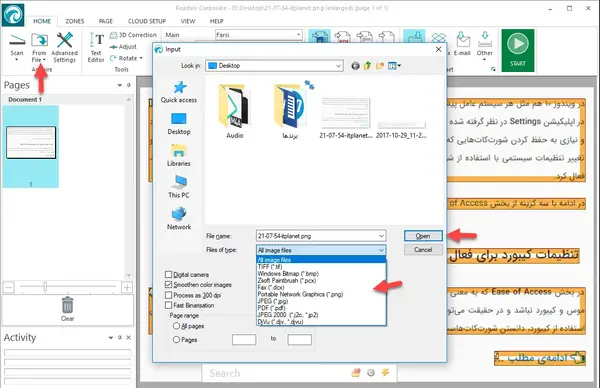Select the All pages radio button
This screenshot has height=388, width=600.
(176, 326)
